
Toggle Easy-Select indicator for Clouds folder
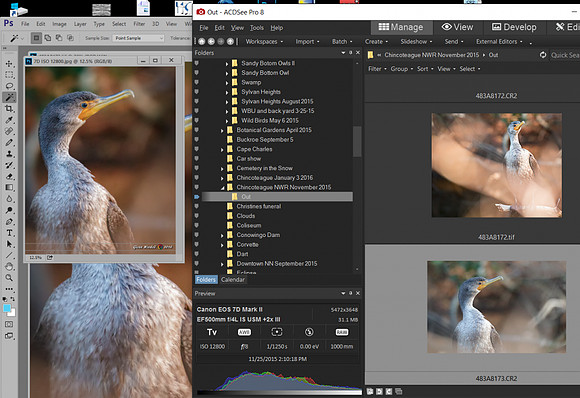tap(197, 216)
